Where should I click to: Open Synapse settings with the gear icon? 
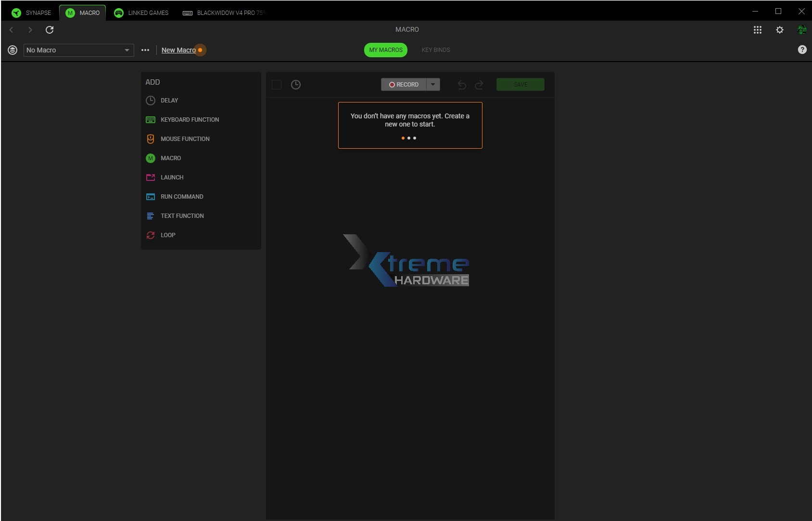point(780,29)
